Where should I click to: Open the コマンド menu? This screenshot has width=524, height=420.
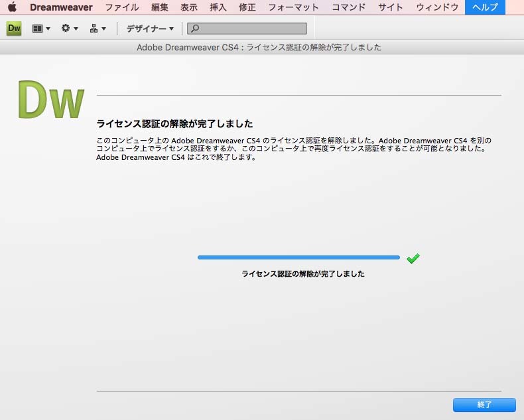coord(348,7)
